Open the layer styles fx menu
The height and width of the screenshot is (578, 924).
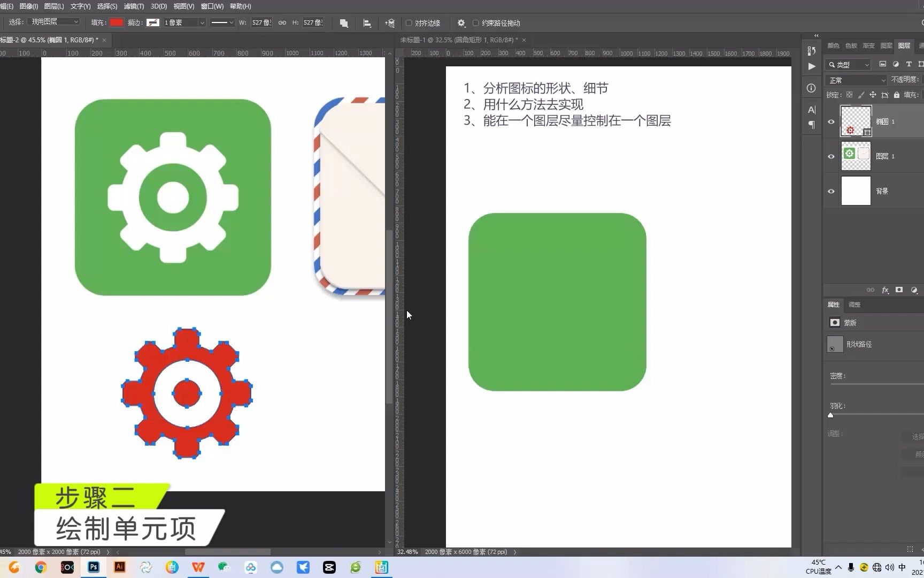pos(885,290)
